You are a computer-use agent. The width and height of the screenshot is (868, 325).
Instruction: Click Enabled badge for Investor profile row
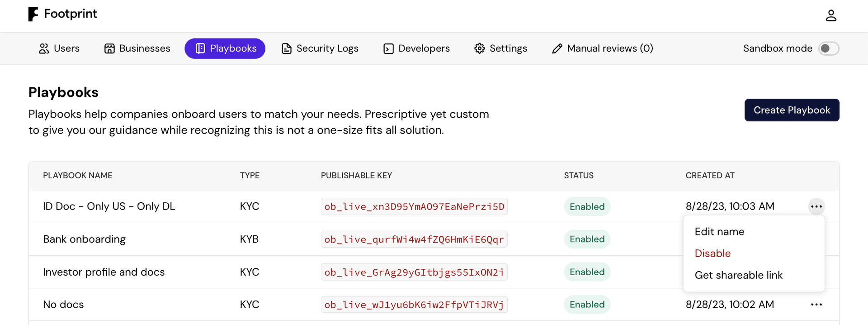(587, 272)
